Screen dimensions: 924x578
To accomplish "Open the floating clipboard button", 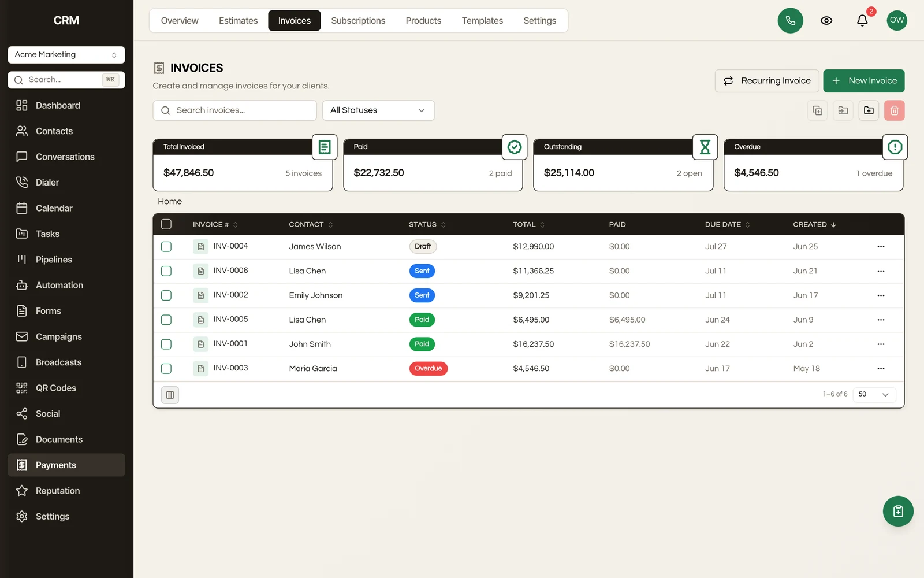I will 898,511.
